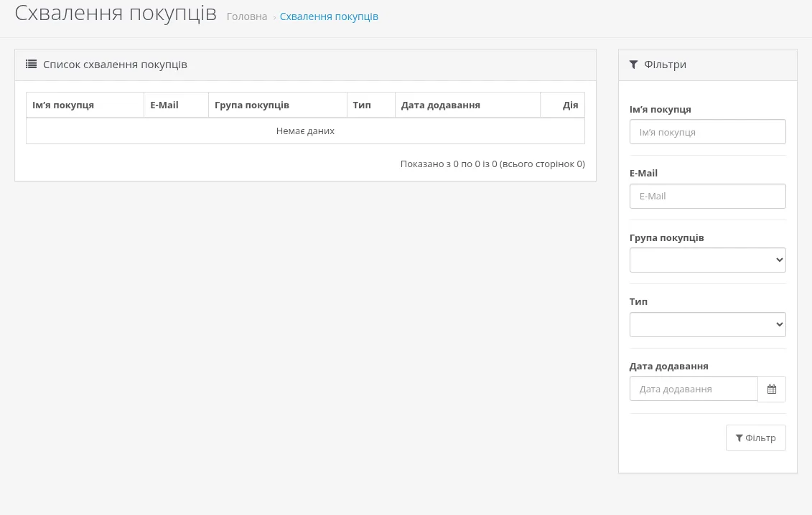This screenshot has height=515, width=812.
Task: Click the Немає даних table message
Action: pyautogui.click(x=306, y=131)
